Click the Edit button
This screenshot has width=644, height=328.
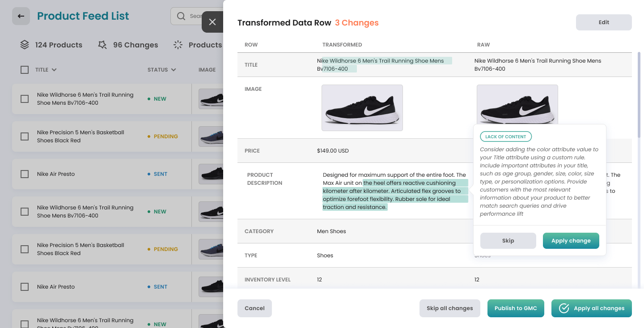tap(604, 22)
